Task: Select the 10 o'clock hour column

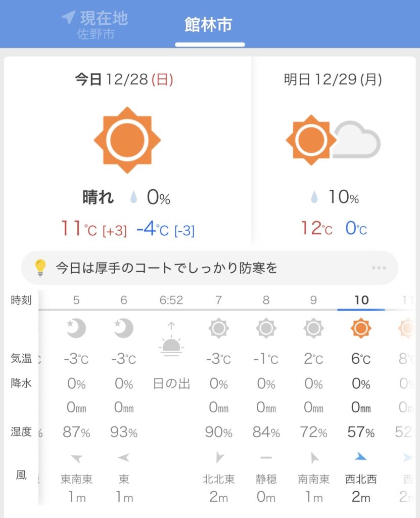Action: (361, 300)
